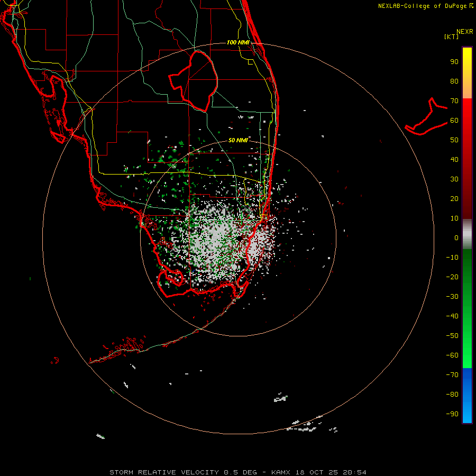
Task: Click the yellow-orange segment of the color bar
Action: pos(467,73)
